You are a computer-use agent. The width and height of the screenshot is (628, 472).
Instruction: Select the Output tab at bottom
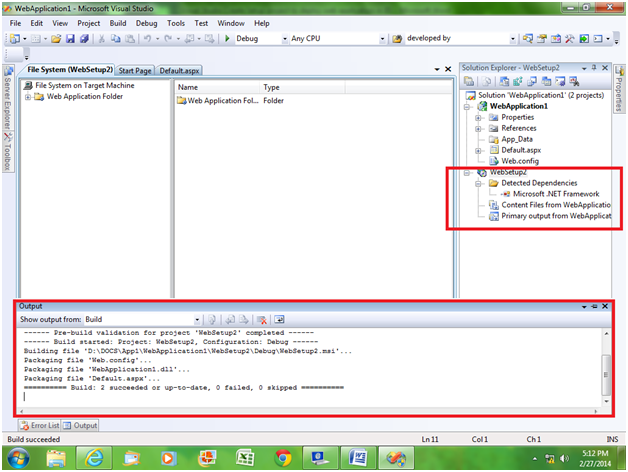tap(80, 425)
